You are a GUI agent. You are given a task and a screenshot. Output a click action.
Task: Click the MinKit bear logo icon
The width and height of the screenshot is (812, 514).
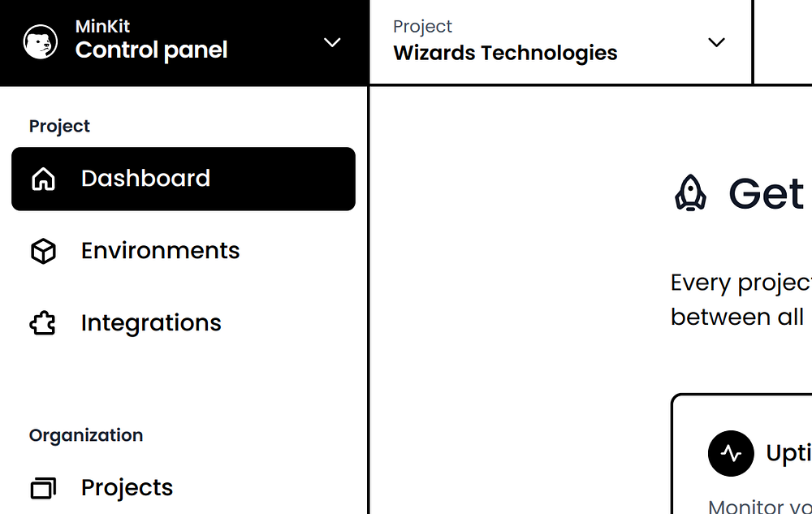[x=40, y=42]
